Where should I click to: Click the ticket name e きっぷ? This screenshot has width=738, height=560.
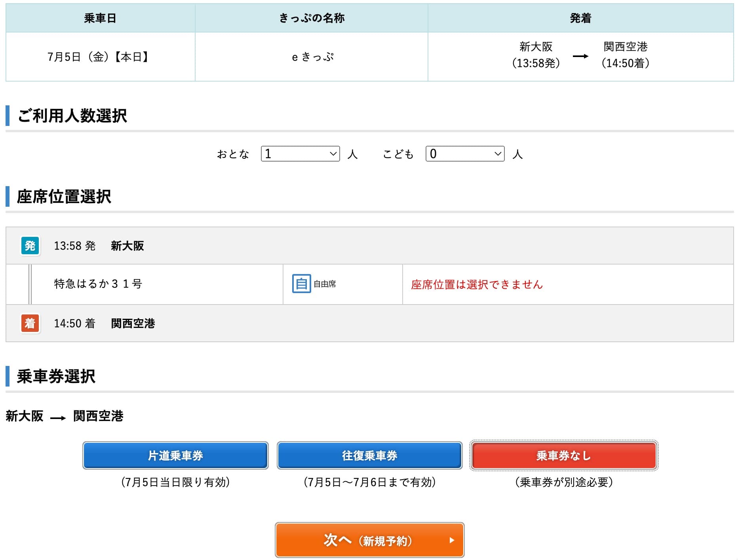[312, 57]
